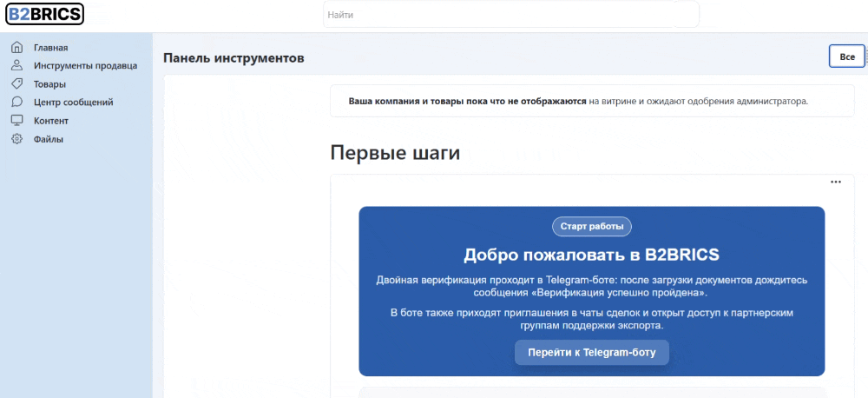
Task: Click the person icon beside Инструменты продавца
Action: click(17, 65)
